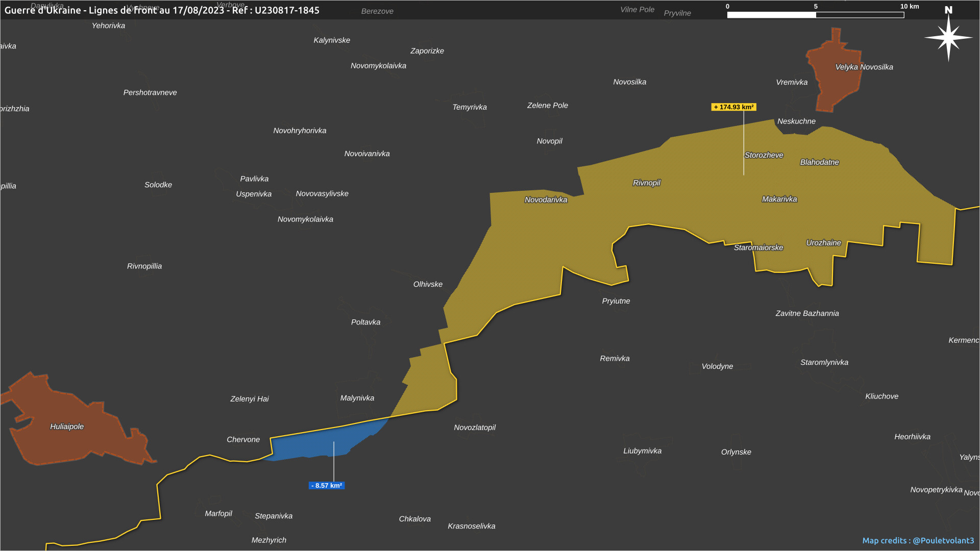This screenshot has width=980, height=551.
Task: Click the Staromaiorske village label
Action: (758, 247)
